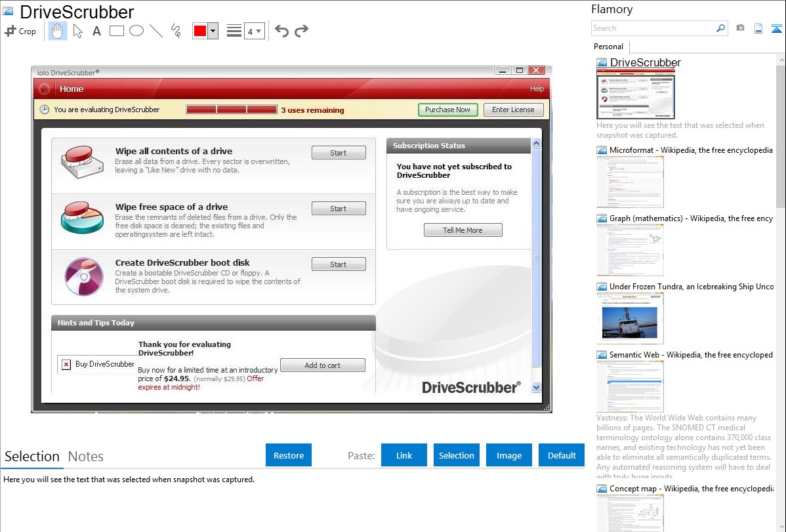This screenshot has height=532, width=786.
Task: Click the Add to cart button
Action: click(322, 365)
